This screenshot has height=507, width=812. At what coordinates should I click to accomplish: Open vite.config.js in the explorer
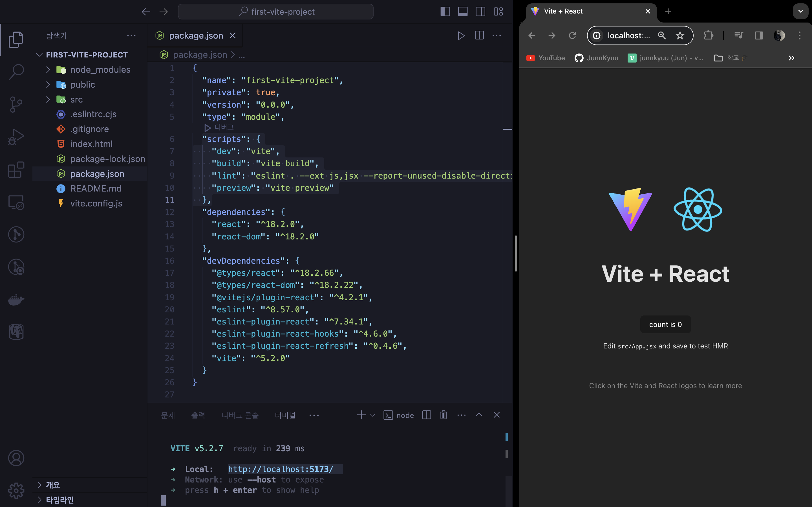[x=96, y=204]
